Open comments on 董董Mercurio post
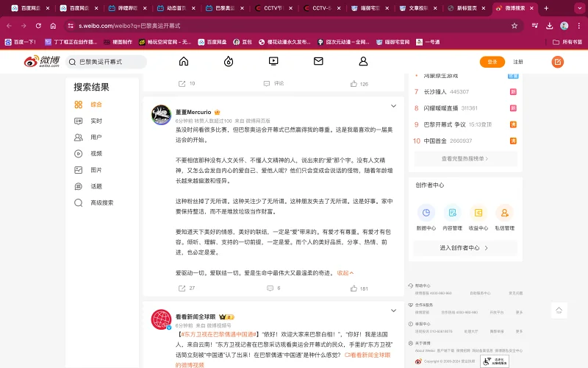 tap(273, 289)
